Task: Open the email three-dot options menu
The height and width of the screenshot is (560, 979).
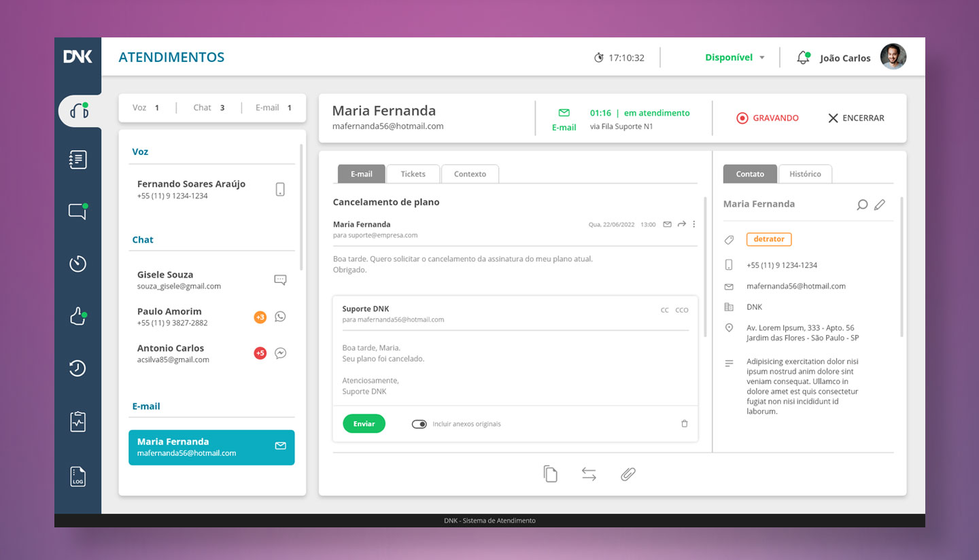Action: pos(693,224)
